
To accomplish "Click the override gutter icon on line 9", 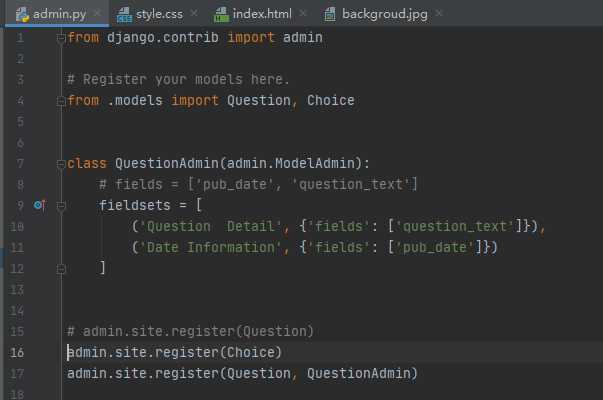I will pyautogui.click(x=40, y=205).
